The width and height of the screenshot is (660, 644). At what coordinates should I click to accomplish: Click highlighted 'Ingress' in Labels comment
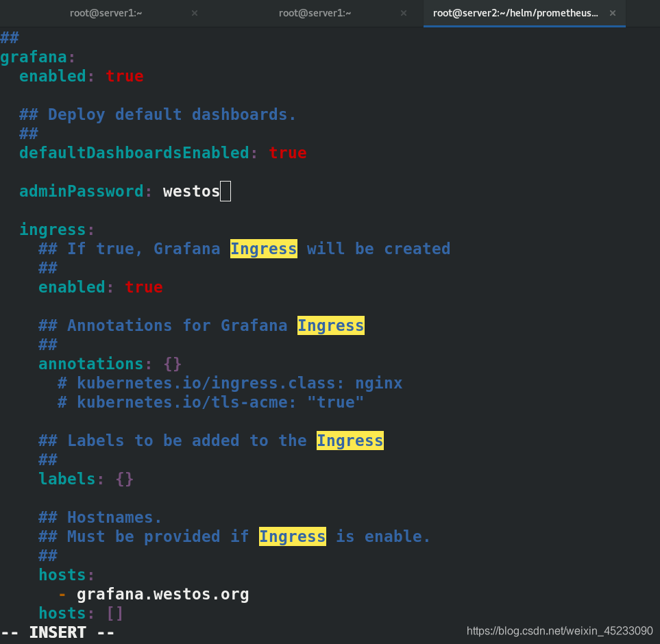pyautogui.click(x=350, y=441)
